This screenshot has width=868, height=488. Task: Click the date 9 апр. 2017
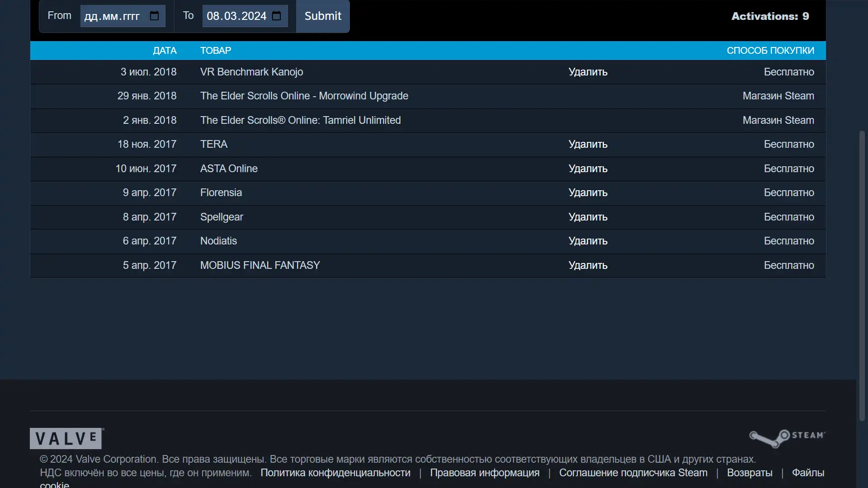(x=150, y=192)
